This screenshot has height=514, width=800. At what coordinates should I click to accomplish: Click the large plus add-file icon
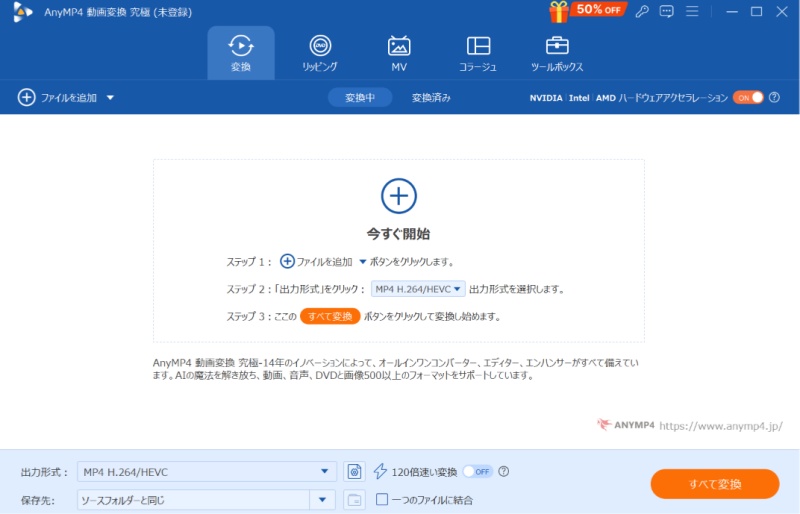point(399,196)
